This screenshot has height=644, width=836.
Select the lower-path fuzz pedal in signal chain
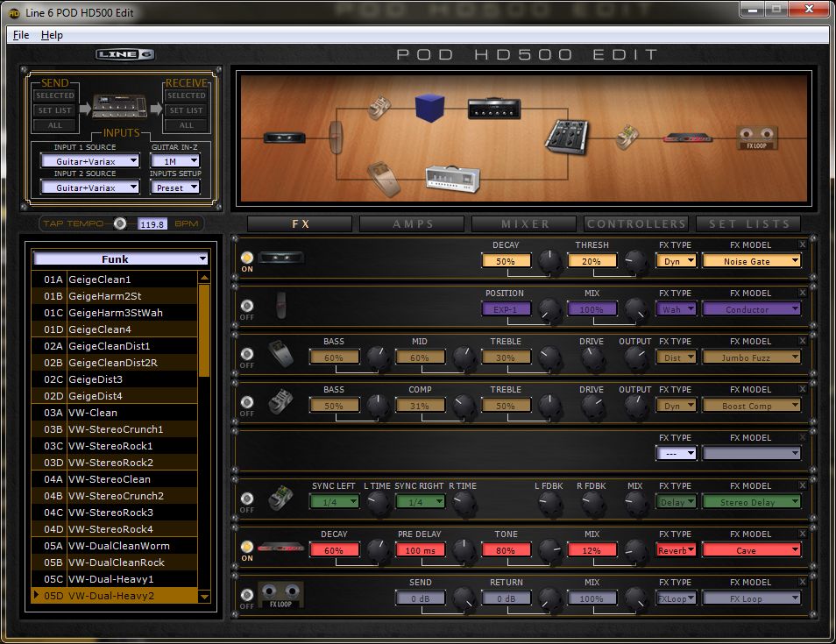384,179
